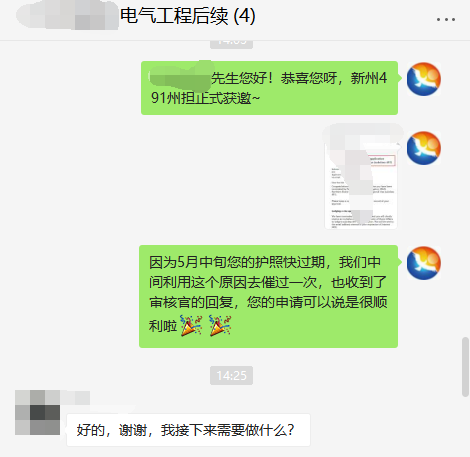Select the message bubble about 新州491州担正式获邀
The width and height of the screenshot is (470, 457).
pyautogui.click(x=269, y=88)
